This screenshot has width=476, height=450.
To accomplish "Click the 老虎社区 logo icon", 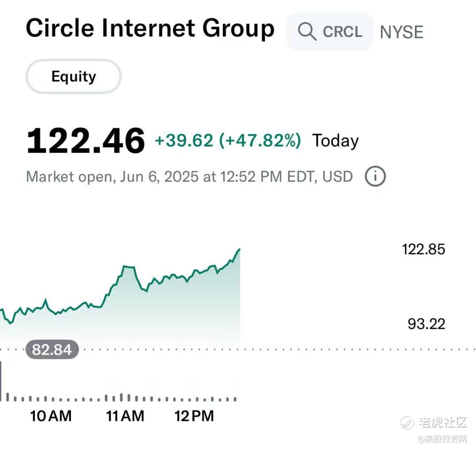I will (x=407, y=422).
